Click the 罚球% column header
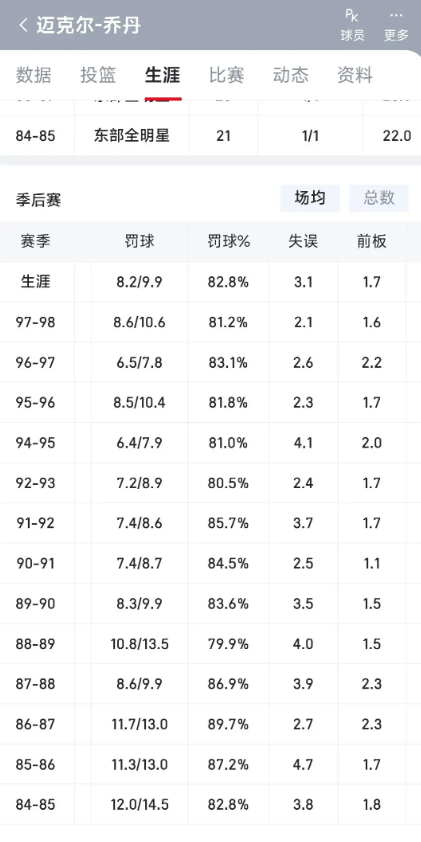This screenshot has height=842, width=421. click(x=228, y=242)
